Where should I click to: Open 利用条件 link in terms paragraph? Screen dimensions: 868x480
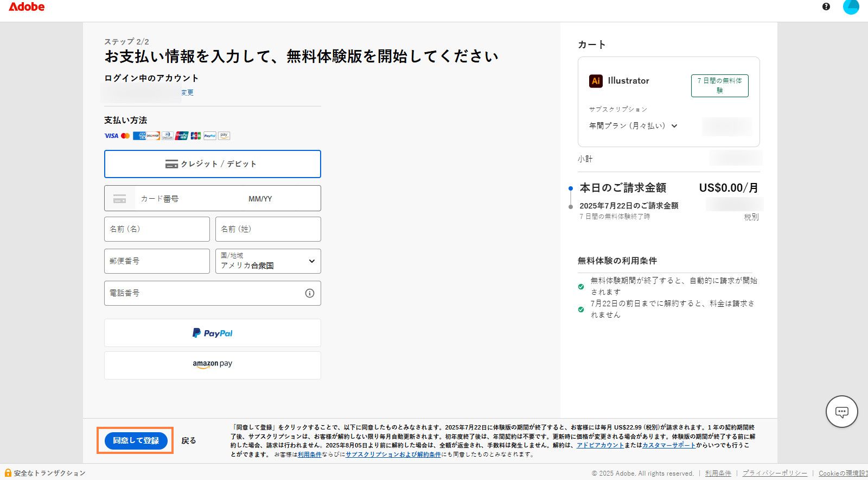pyautogui.click(x=309, y=454)
